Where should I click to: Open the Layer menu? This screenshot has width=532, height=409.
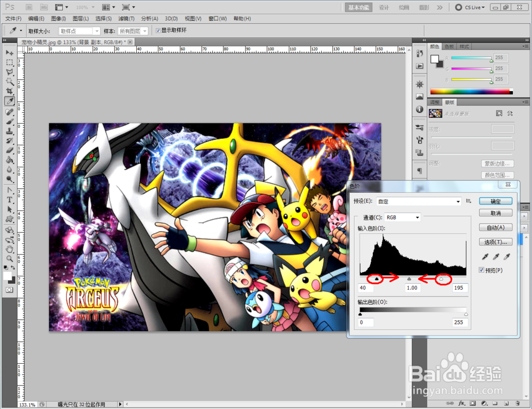80,19
